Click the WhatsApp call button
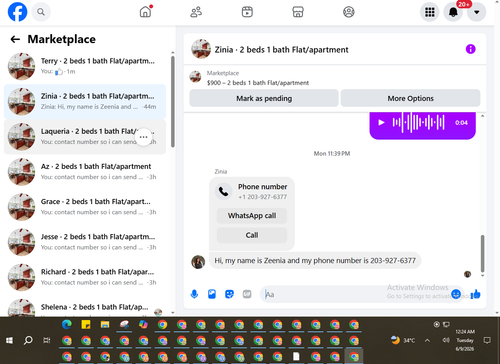 click(252, 216)
